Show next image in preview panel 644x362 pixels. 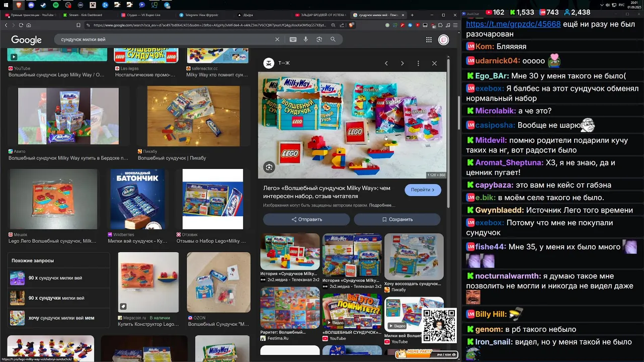click(402, 63)
